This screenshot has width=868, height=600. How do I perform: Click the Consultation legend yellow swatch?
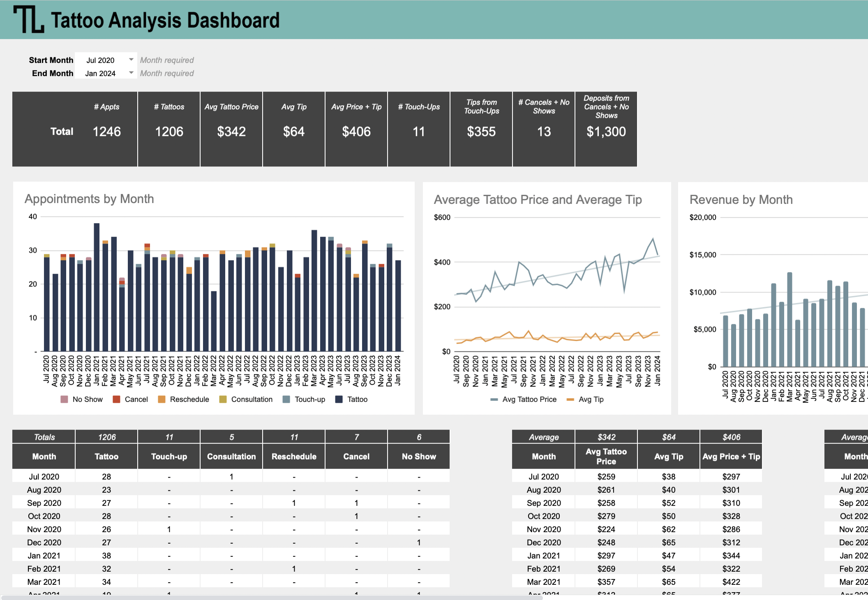223,399
